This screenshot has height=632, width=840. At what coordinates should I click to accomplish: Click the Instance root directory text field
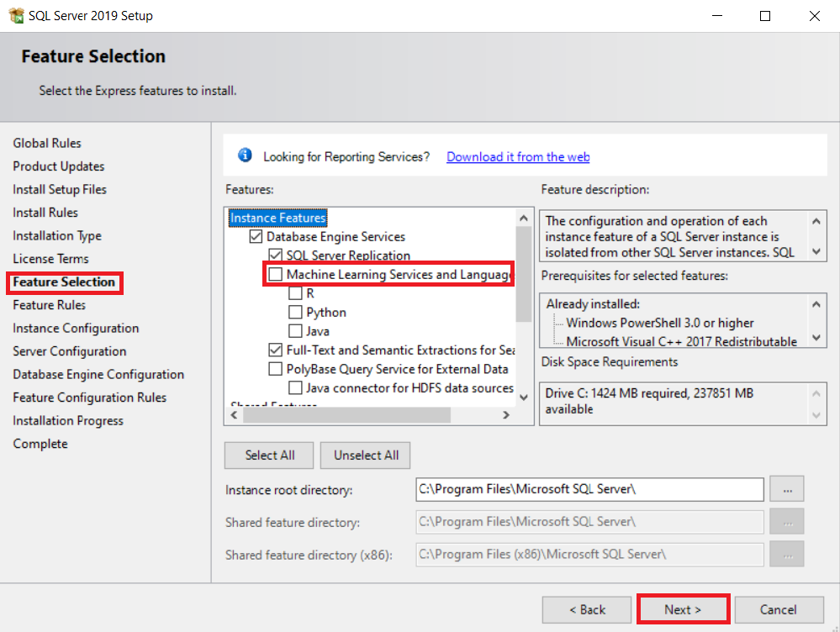click(x=589, y=489)
